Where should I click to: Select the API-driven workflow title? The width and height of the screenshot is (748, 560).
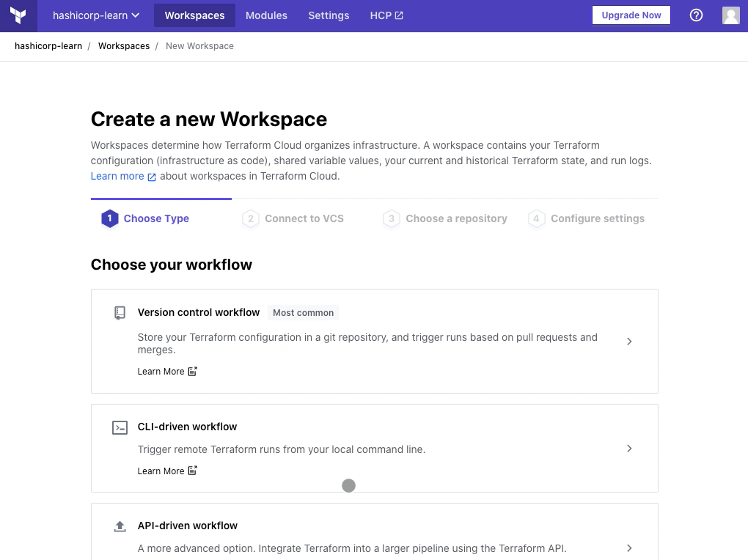click(x=188, y=526)
